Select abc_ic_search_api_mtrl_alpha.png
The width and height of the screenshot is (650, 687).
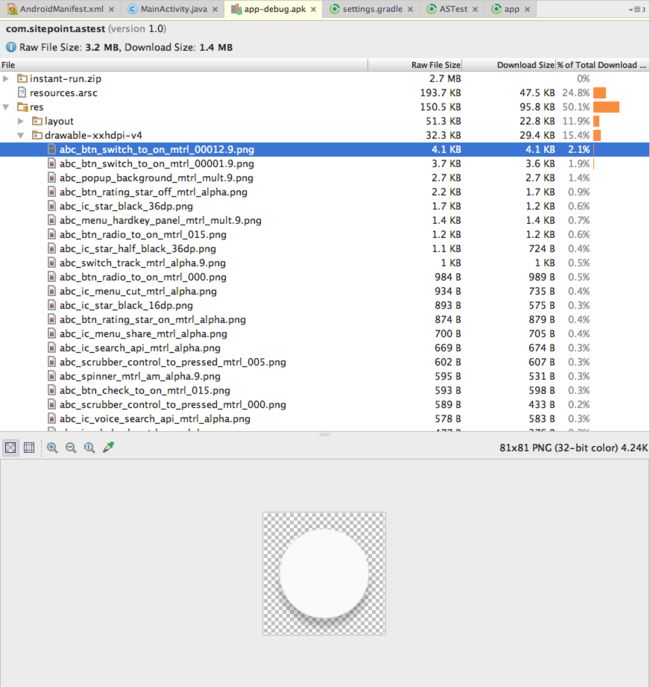point(325,348)
